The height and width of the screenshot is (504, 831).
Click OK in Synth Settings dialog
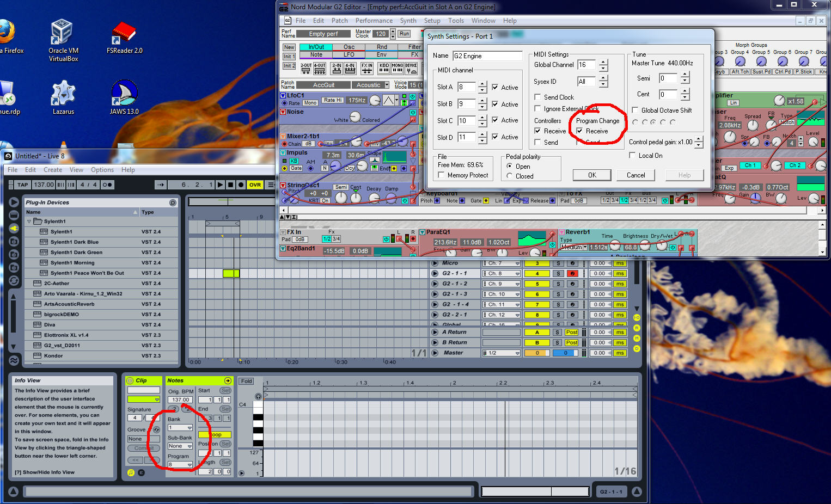pos(592,175)
